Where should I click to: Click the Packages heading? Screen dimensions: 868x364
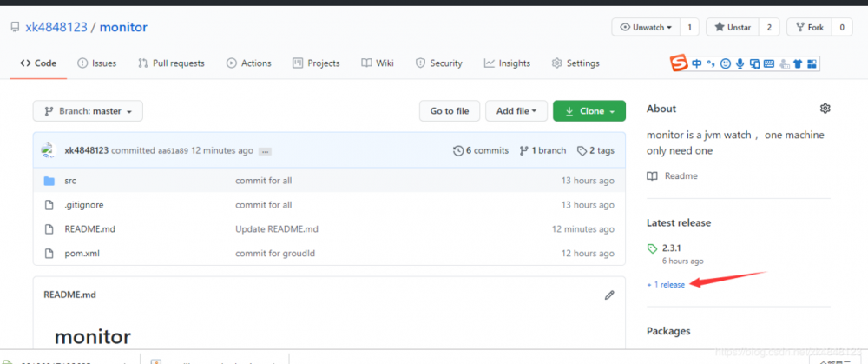pos(668,331)
